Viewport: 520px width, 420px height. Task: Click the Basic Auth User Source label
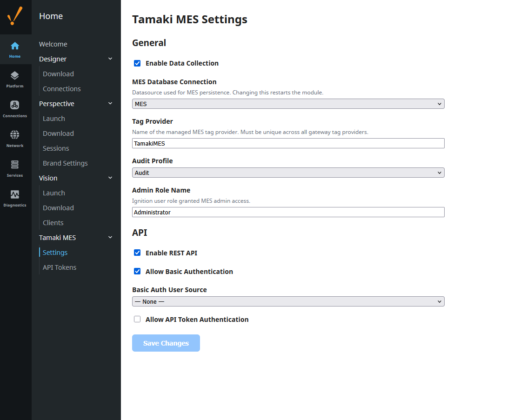click(x=169, y=290)
